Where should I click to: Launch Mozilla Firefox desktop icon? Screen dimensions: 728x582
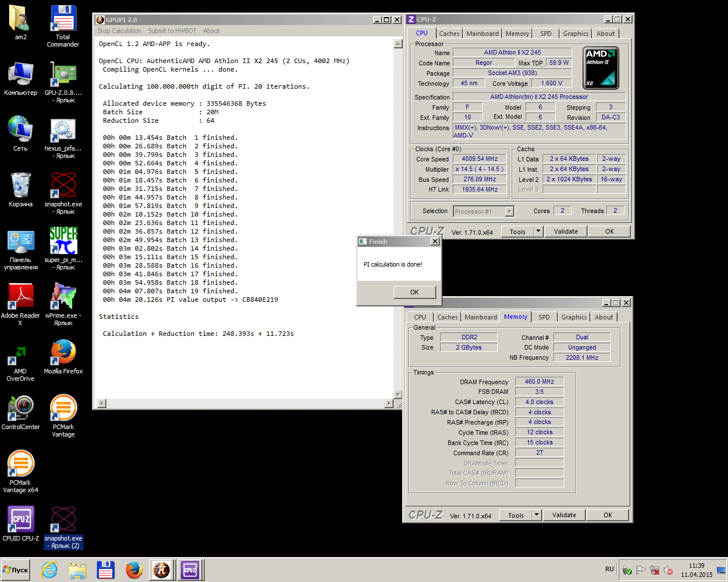(63, 357)
